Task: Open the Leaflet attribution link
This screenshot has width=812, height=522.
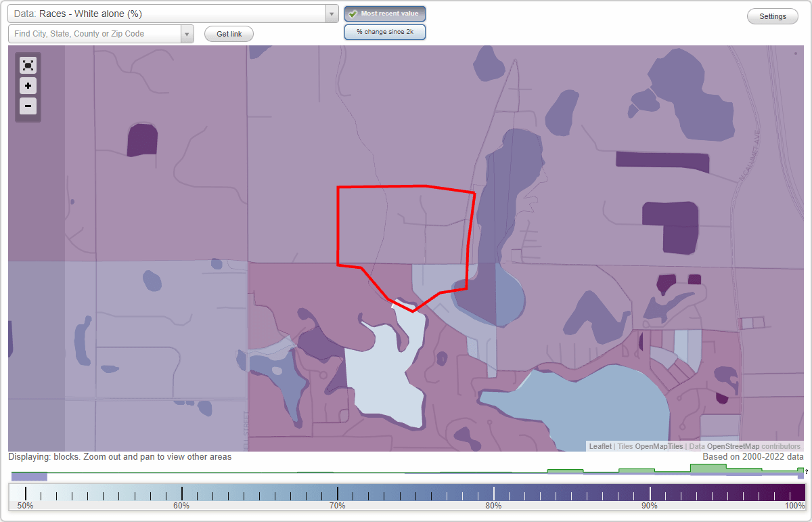Action: [600, 446]
